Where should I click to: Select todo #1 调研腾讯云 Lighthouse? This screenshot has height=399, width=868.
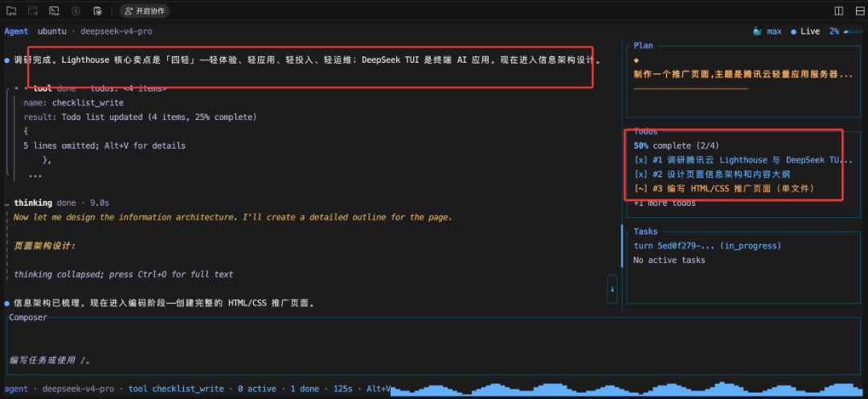pyautogui.click(x=743, y=160)
